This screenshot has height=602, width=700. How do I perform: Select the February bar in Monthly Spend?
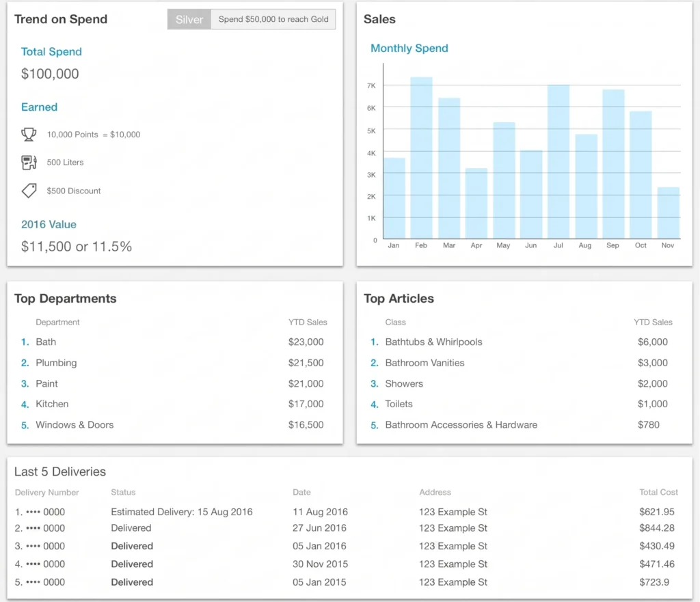pyautogui.click(x=421, y=158)
